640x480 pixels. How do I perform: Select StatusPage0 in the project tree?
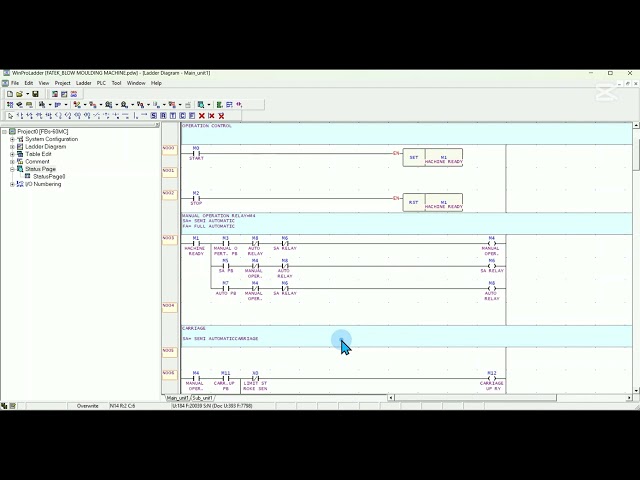tap(49, 177)
